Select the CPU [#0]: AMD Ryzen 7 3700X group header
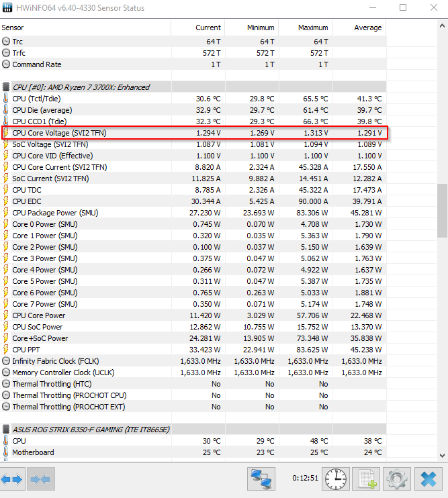The width and height of the screenshot is (448, 498). 193,87
